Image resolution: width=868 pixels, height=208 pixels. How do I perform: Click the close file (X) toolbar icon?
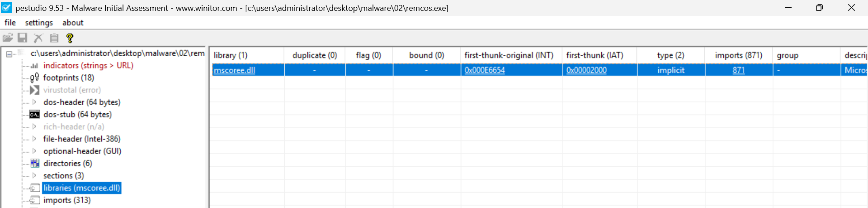point(38,38)
